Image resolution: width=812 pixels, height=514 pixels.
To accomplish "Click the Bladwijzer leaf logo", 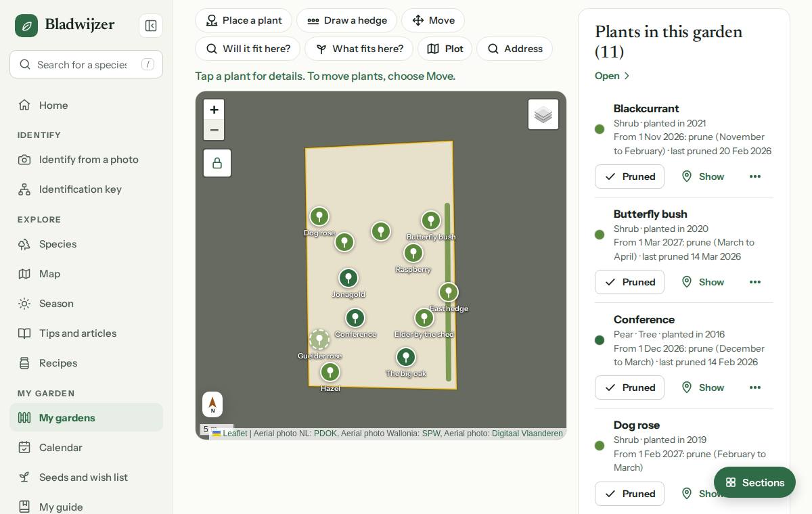I will (x=26, y=26).
